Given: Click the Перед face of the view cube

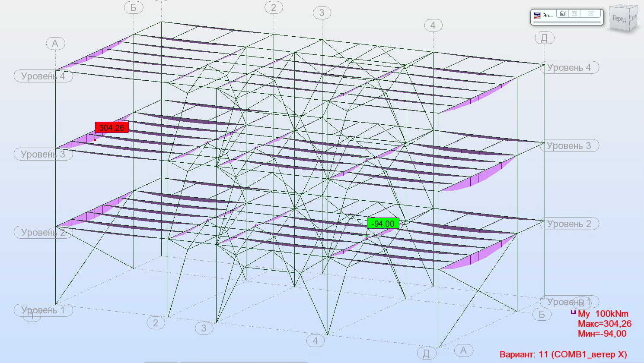Looking at the screenshot, I should coord(619,19).
